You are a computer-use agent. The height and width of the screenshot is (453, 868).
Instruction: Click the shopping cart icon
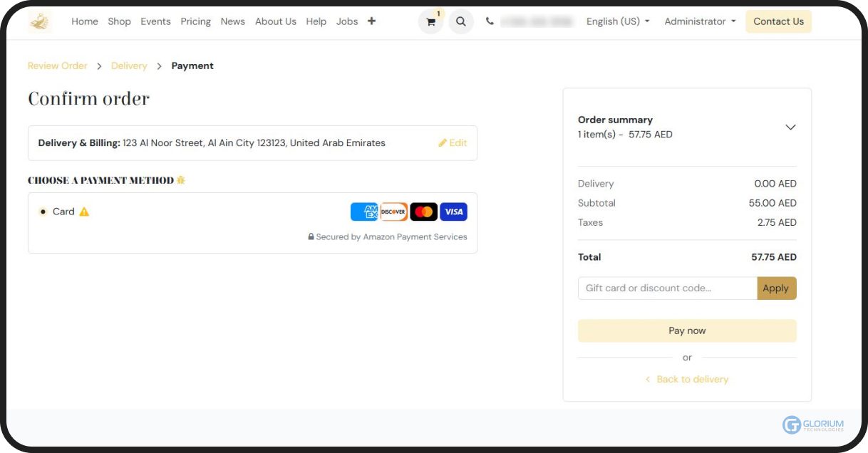click(430, 21)
